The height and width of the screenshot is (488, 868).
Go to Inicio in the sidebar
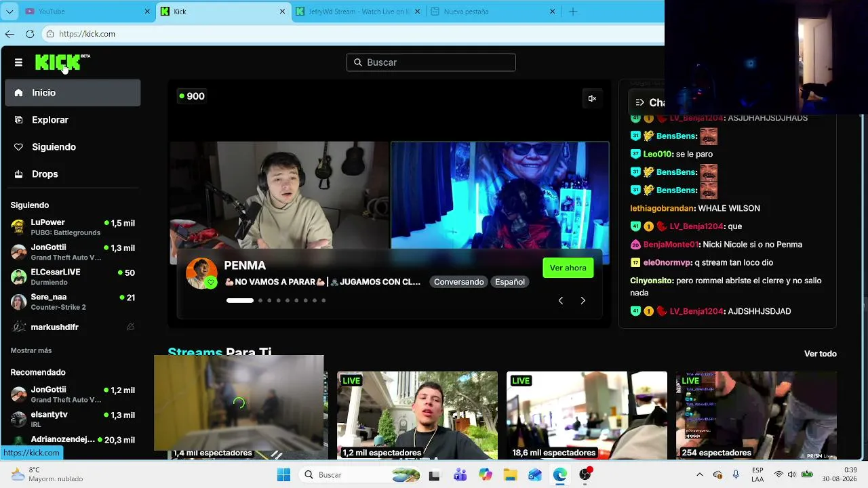point(73,93)
